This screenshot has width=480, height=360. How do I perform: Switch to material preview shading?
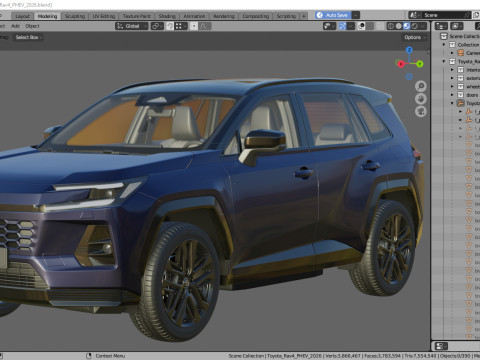[x=406, y=26]
